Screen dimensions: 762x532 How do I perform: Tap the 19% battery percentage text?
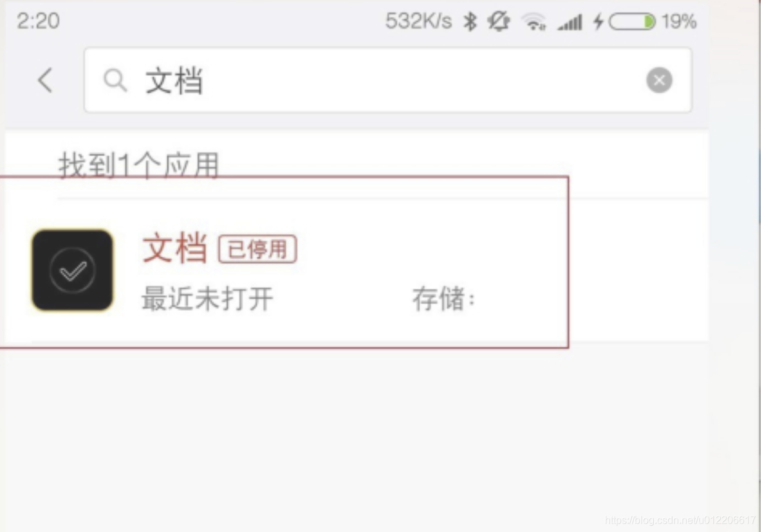[679, 22]
